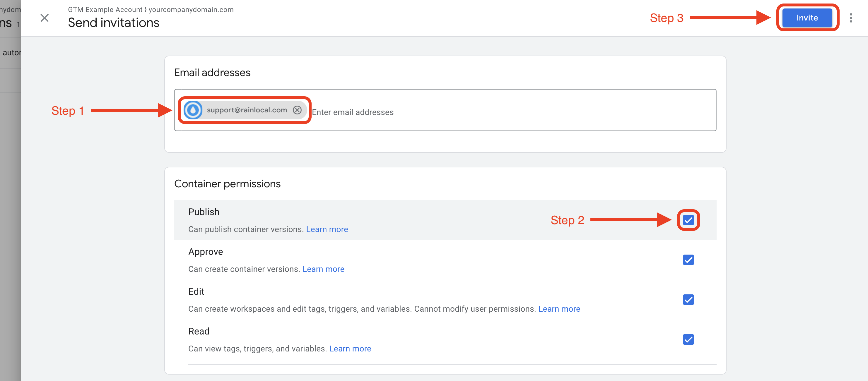Uncheck the Publish permission checkbox
Screen dimensions: 868x381
[x=688, y=220]
